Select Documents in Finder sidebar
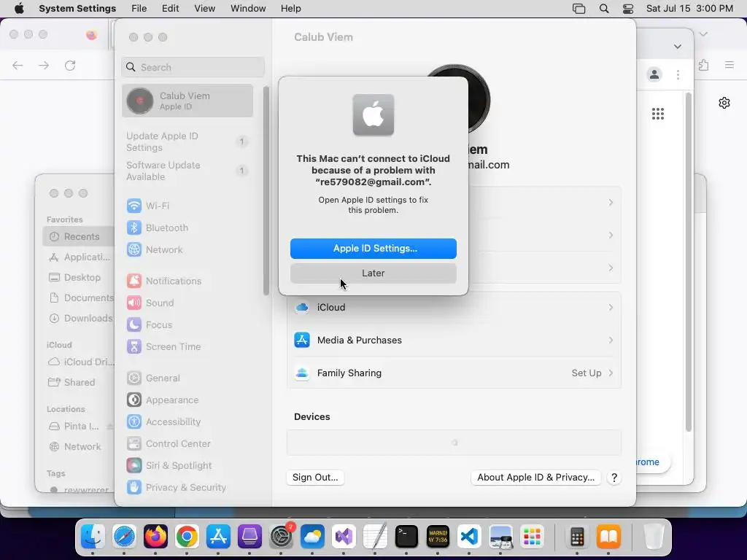Screen dimensions: 747x560 pos(79,298)
